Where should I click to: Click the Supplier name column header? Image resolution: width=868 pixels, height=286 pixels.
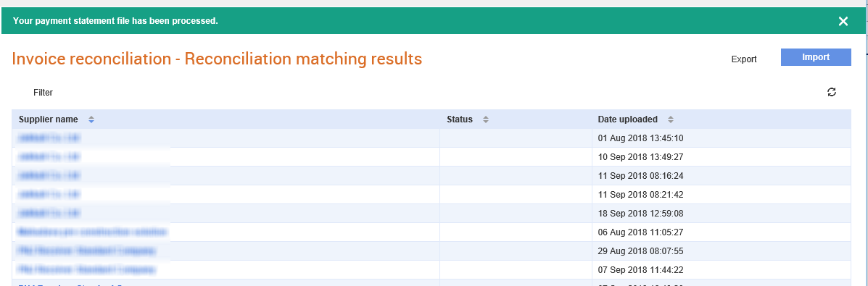(48, 119)
